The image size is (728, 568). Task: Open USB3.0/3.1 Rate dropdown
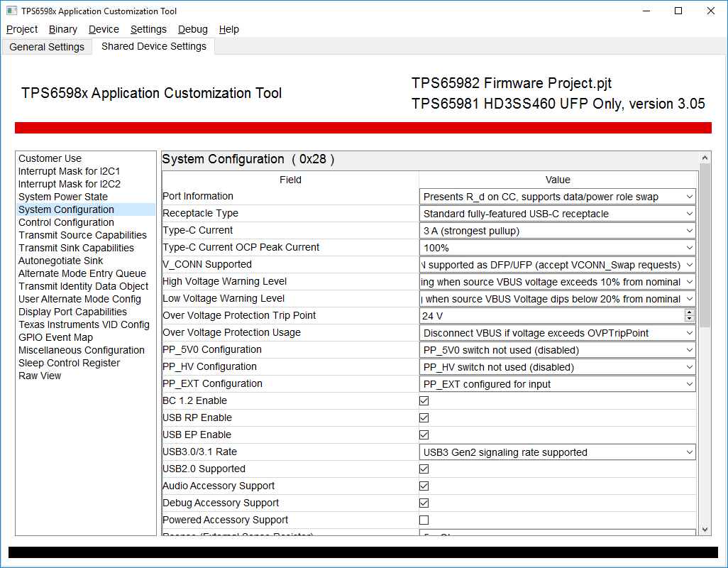tap(557, 452)
